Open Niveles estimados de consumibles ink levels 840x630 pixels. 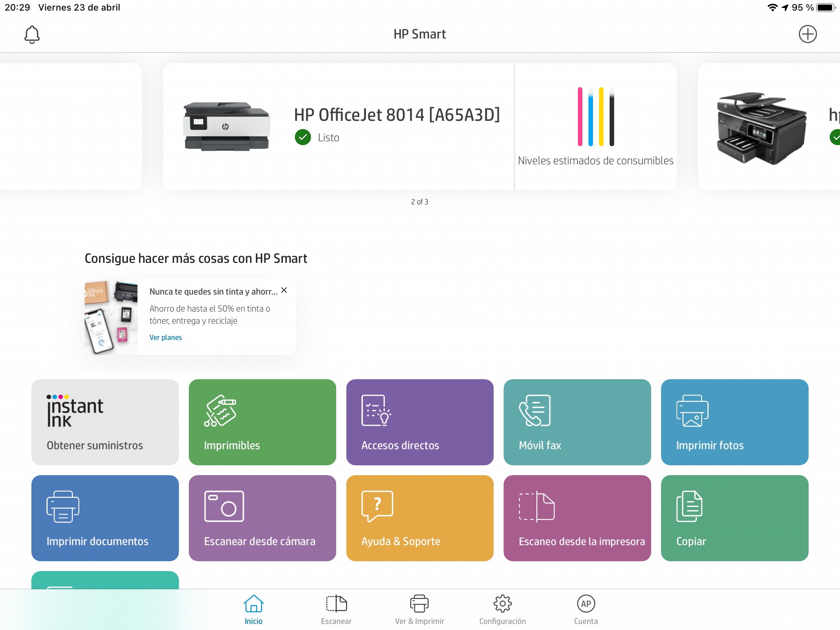click(x=596, y=126)
